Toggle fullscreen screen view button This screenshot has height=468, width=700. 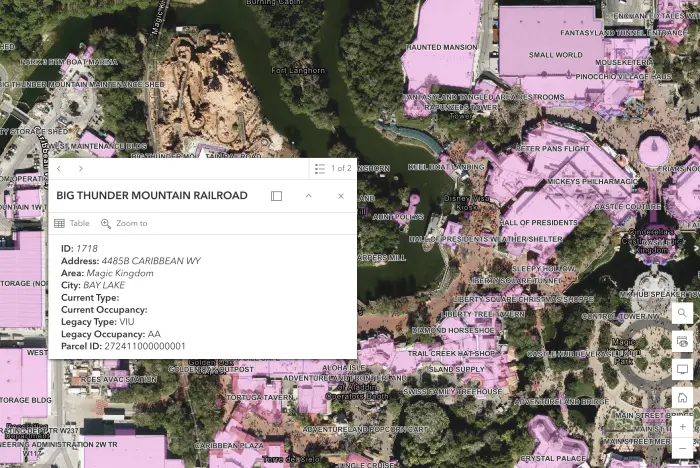pyautogui.click(x=682, y=369)
